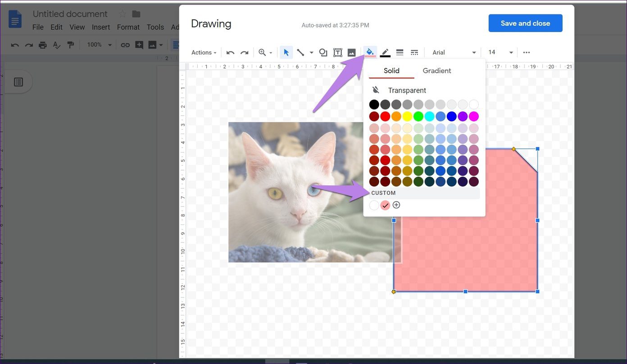Select the checked pink custom color
This screenshot has width=627, height=364.
tap(385, 205)
